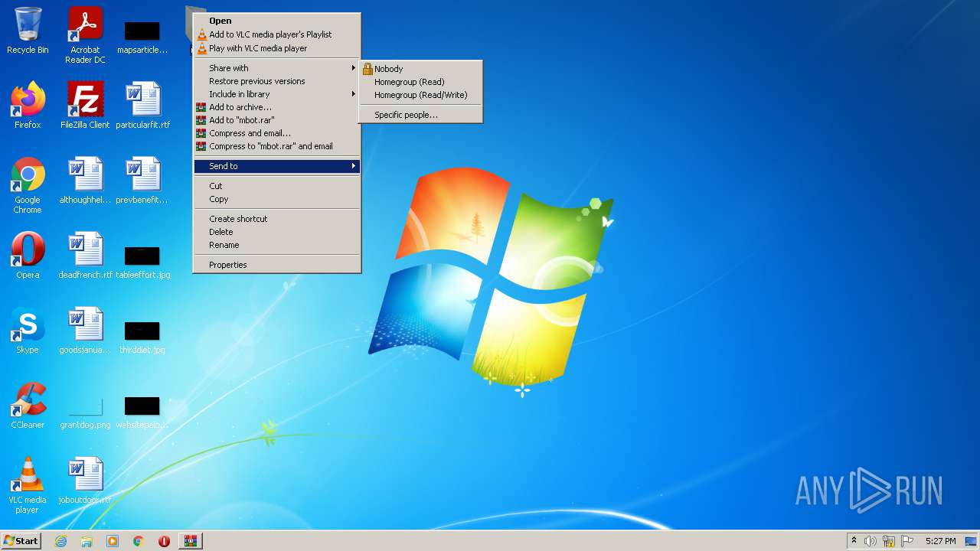
Task: Open the Recycle Bin desktop icon
Action: pos(28,31)
